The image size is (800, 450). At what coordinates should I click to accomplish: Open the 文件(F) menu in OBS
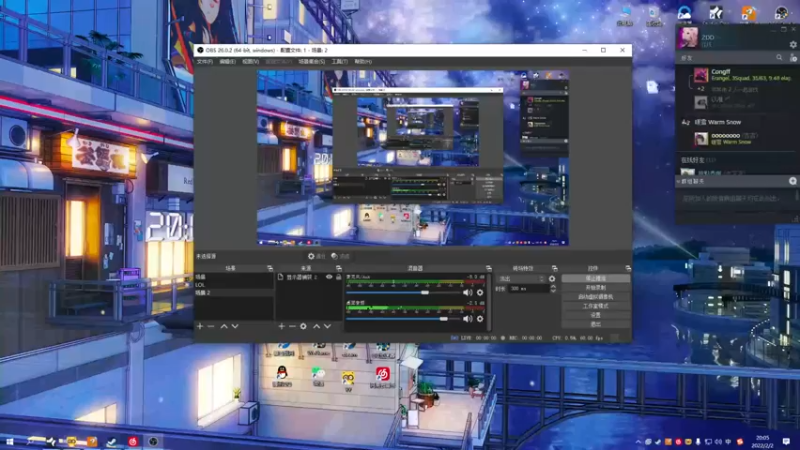tap(205, 62)
